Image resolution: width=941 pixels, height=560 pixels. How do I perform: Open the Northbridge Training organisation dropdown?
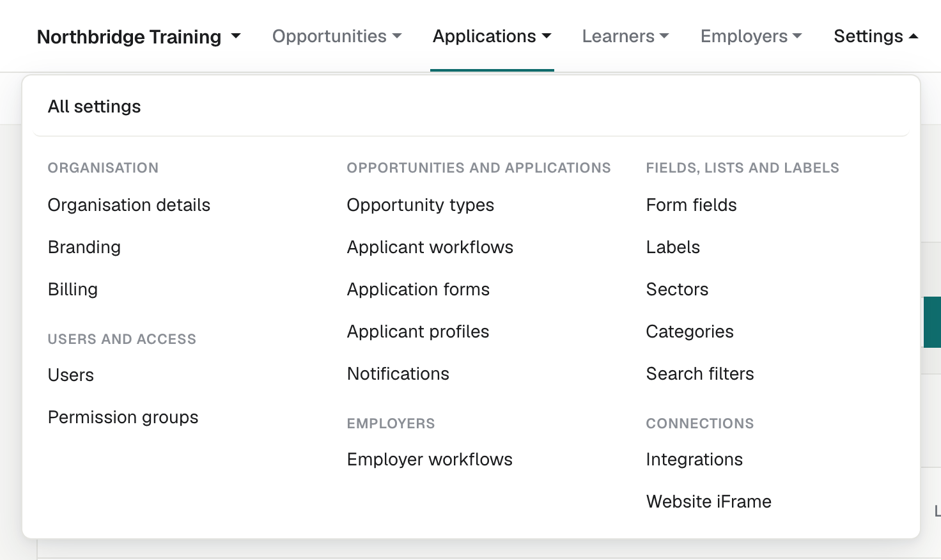pos(139,37)
